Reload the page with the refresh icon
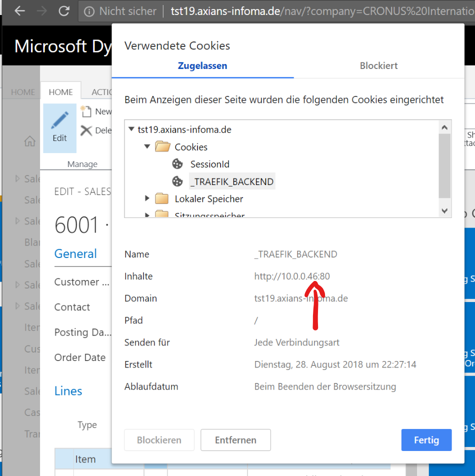The width and height of the screenshot is (475, 476). pos(63,11)
